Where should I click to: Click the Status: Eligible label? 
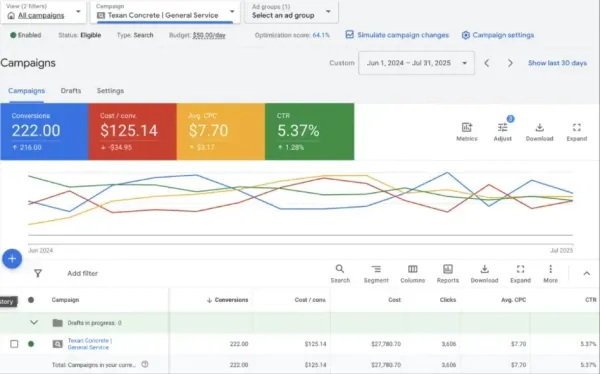80,35
